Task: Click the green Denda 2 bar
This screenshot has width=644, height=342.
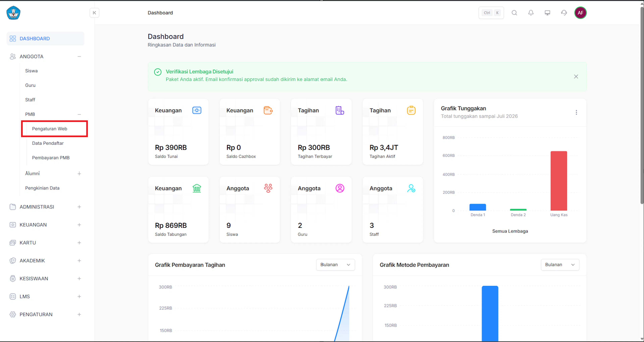Action: (x=518, y=210)
